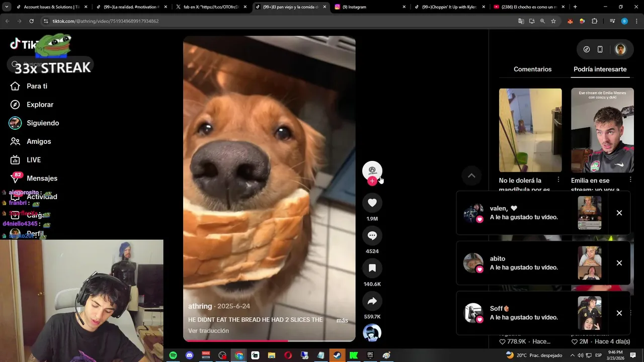Dismiss the Soff like notification
This screenshot has width=644, height=362.
619,313
